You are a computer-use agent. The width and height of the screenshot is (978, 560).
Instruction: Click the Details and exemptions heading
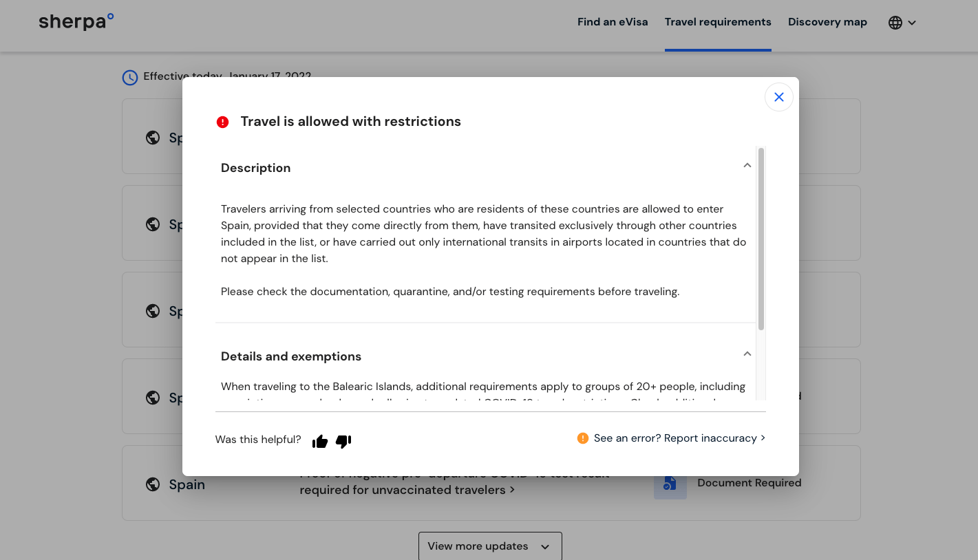click(x=291, y=356)
